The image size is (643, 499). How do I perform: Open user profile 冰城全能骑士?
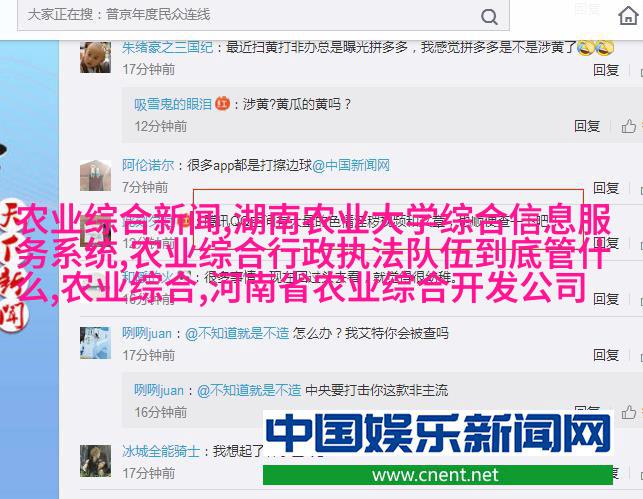(x=161, y=451)
